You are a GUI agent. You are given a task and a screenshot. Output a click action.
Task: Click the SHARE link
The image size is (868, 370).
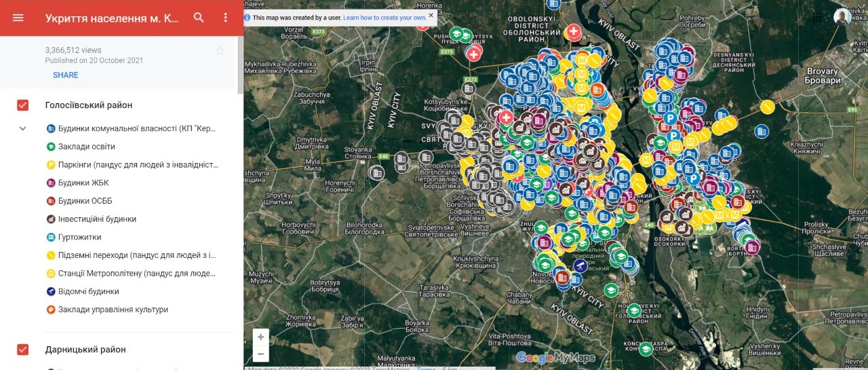pos(65,75)
